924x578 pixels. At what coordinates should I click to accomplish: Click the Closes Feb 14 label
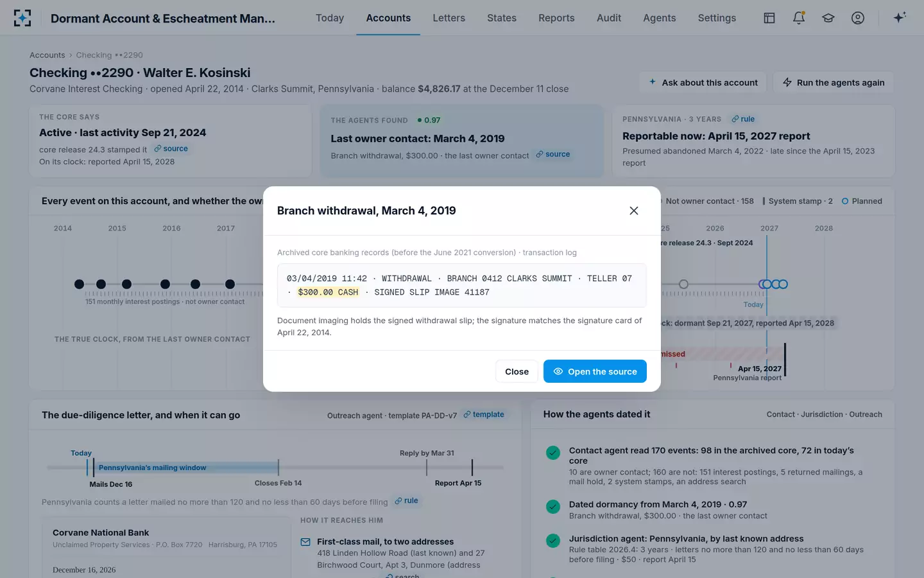278,483
